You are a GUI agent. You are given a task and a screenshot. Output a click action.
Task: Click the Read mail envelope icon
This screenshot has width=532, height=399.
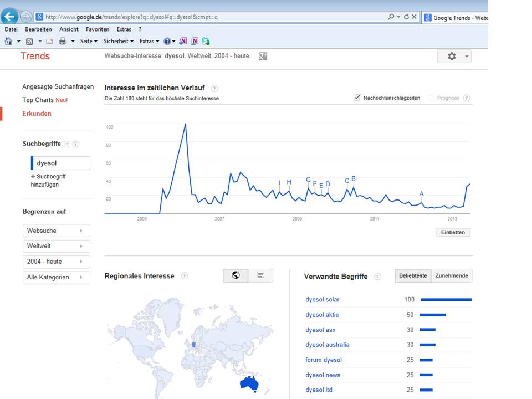(49, 42)
